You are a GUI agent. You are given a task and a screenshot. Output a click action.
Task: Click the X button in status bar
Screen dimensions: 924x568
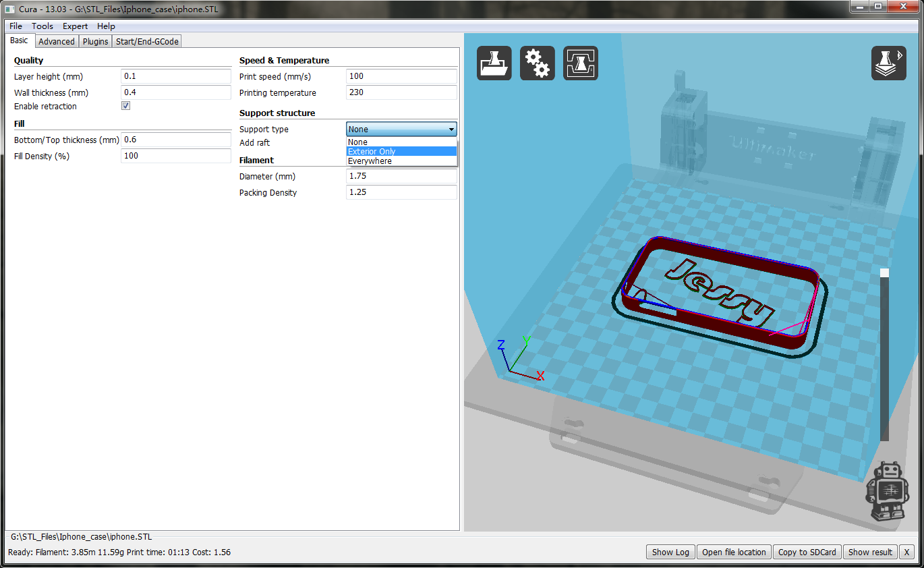pyautogui.click(x=907, y=552)
